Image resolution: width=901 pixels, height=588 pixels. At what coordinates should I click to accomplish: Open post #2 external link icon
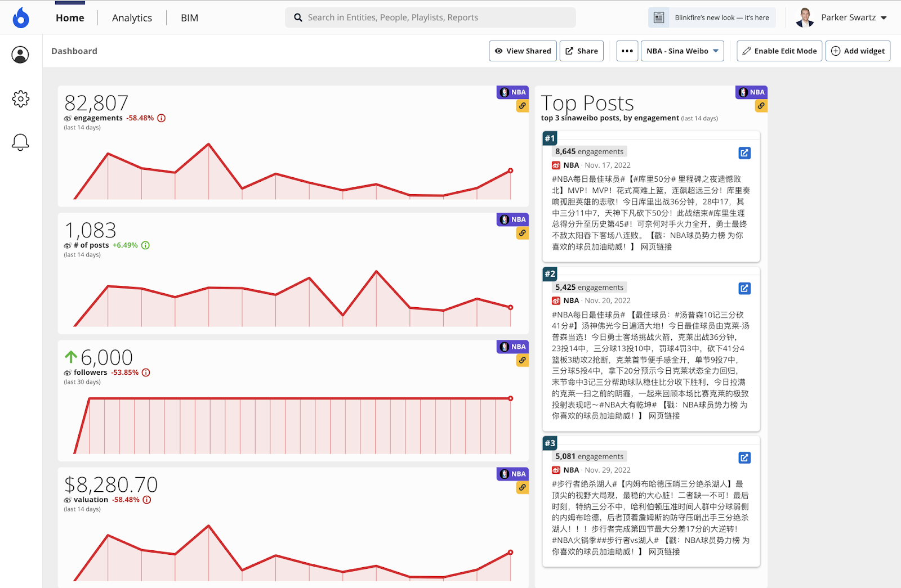coord(744,289)
